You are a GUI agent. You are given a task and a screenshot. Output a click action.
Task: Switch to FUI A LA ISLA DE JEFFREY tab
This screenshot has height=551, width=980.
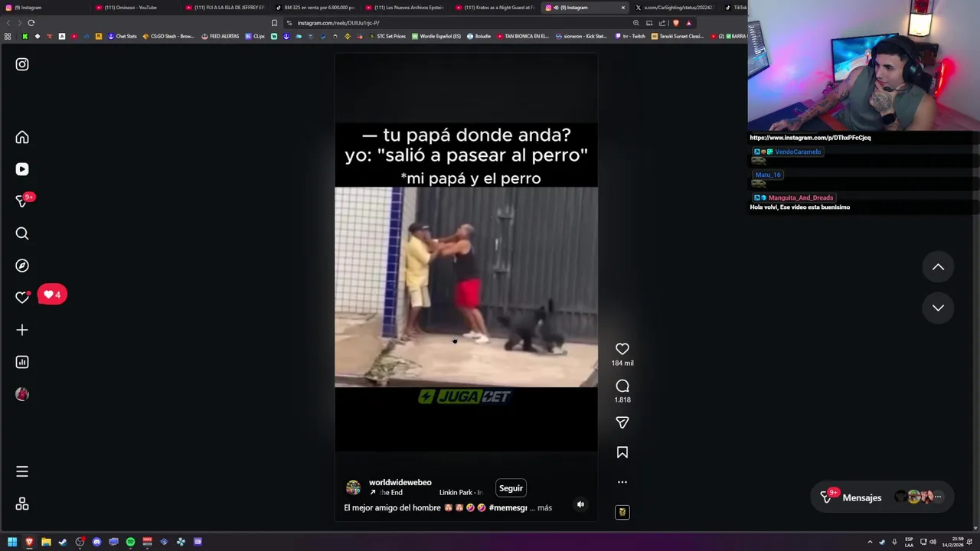(226, 8)
